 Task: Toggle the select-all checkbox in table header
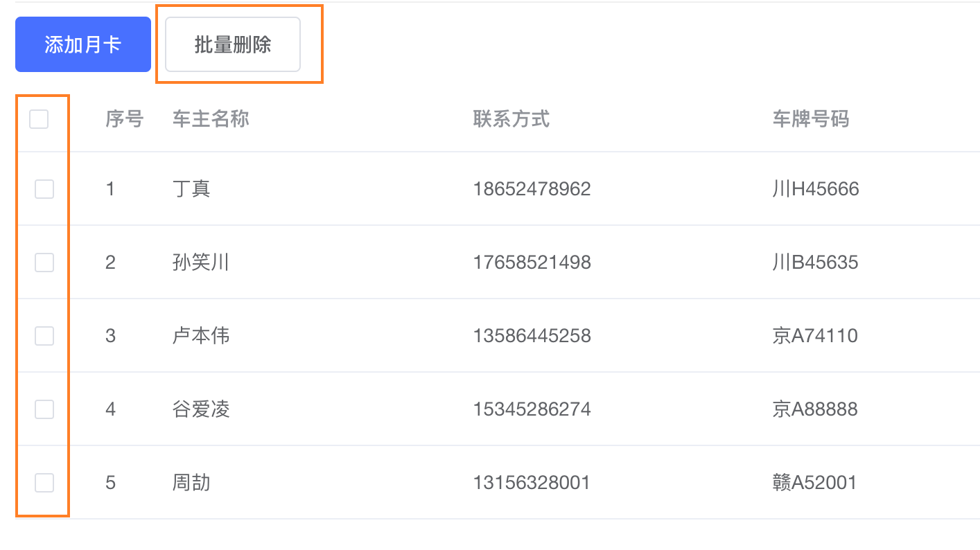click(39, 119)
